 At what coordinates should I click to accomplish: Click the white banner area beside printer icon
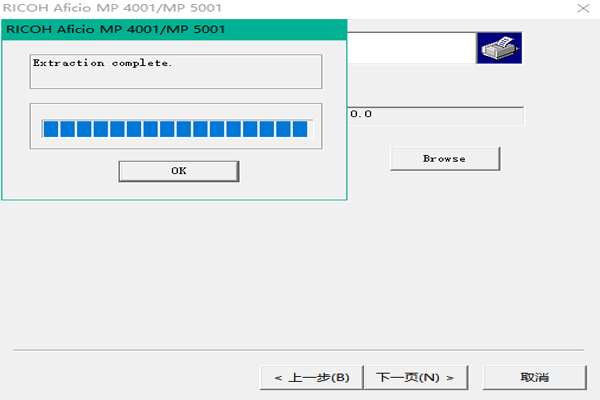(x=412, y=48)
